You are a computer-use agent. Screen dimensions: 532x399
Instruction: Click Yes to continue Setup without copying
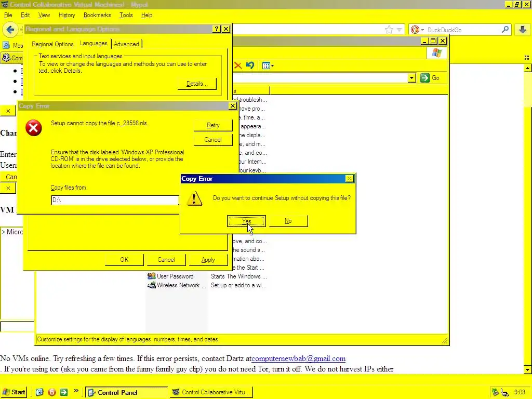(x=246, y=221)
